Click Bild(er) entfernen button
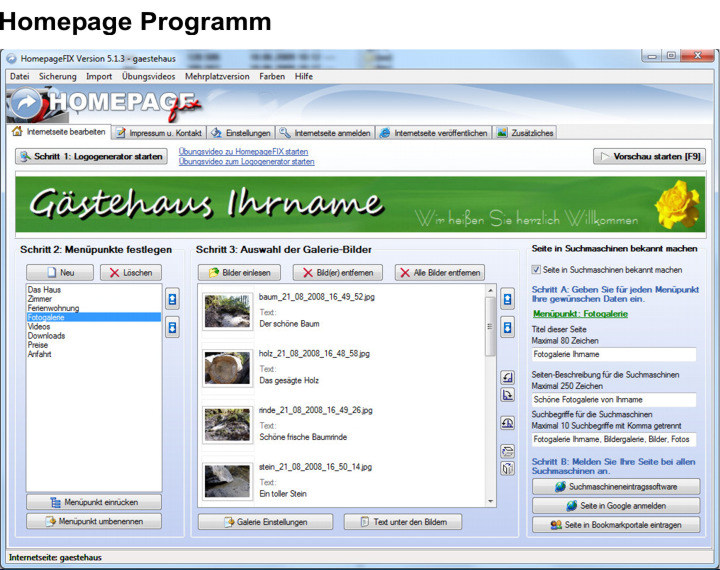720x570 pixels. (338, 273)
